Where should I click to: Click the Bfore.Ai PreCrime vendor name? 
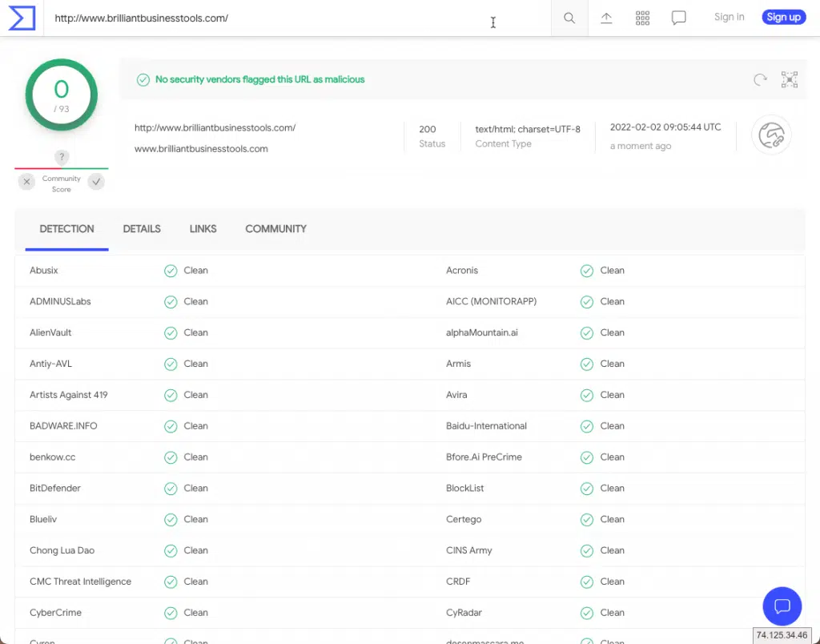(x=484, y=457)
